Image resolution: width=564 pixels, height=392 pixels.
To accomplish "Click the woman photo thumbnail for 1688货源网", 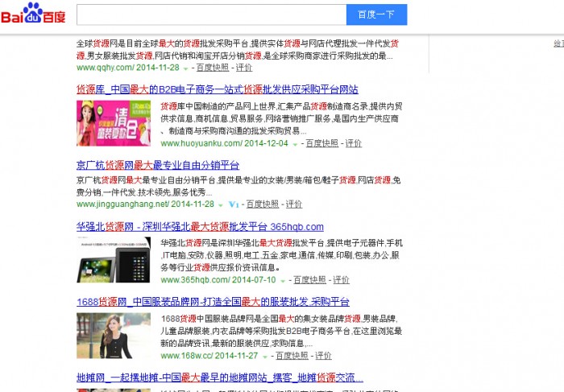I will tap(114, 336).
